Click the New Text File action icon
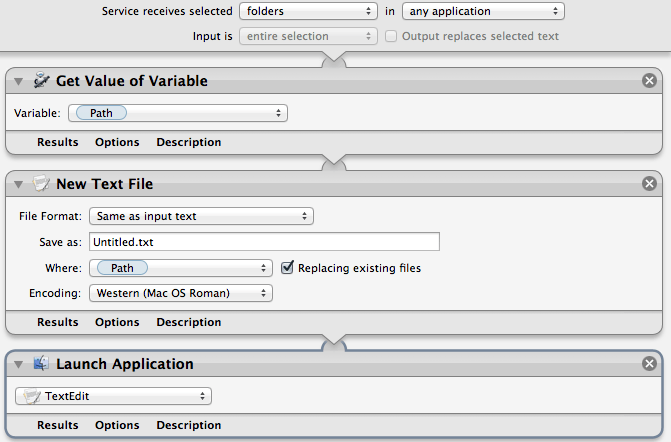 click(41, 183)
